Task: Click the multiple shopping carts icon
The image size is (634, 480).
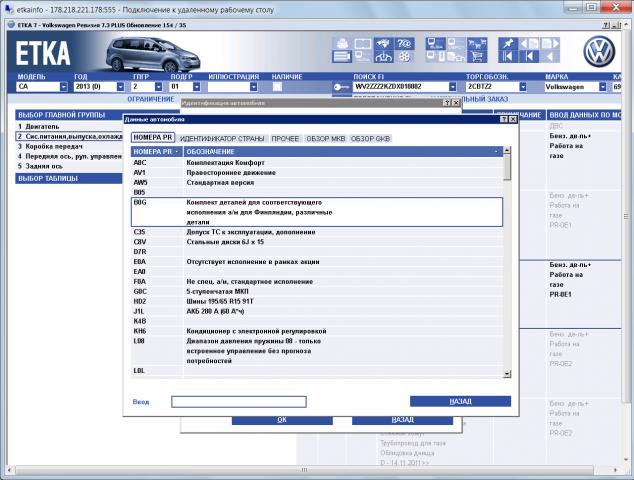Action: [477, 44]
